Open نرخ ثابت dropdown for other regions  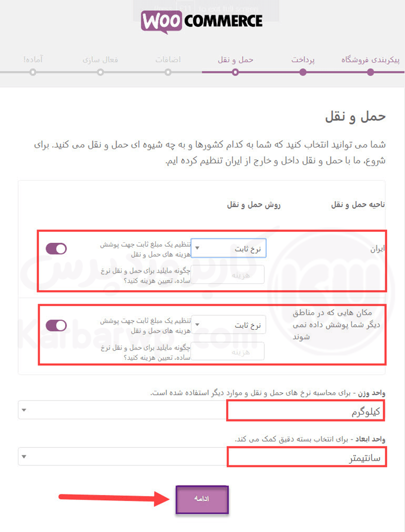pyautogui.click(x=228, y=325)
